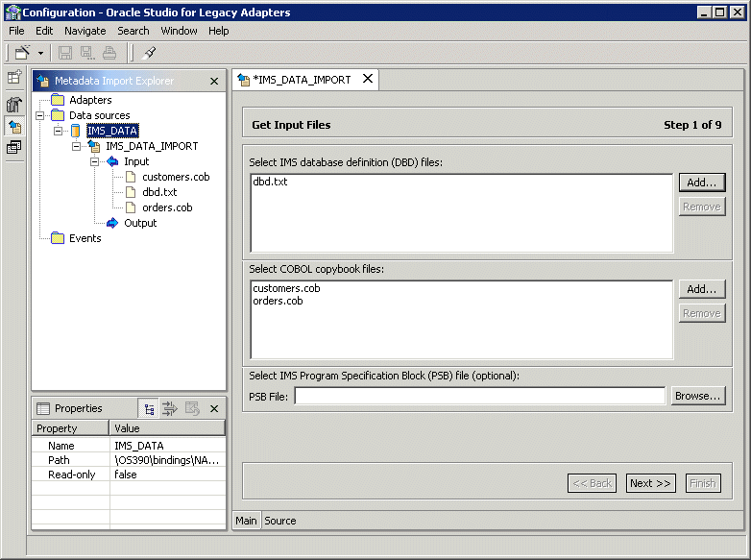The image size is (751, 560).
Task: Click the topmost icon in the left sidebar
Action: (x=14, y=77)
